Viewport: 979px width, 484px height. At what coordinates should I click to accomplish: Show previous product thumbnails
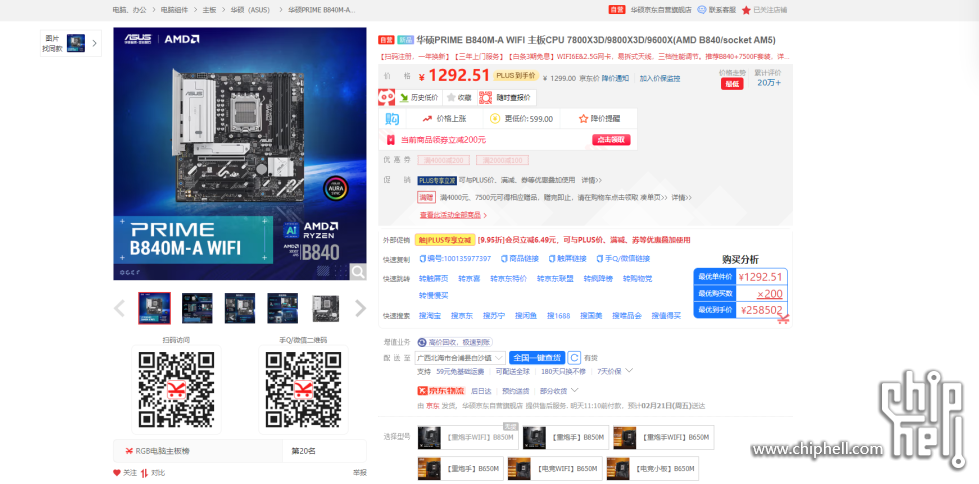click(119, 308)
